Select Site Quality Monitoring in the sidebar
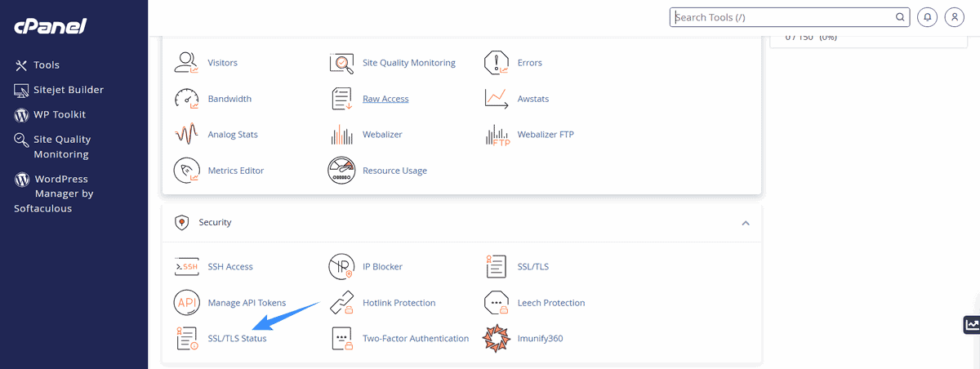Image resolution: width=980 pixels, height=369 pixels. tap(52, 147)
